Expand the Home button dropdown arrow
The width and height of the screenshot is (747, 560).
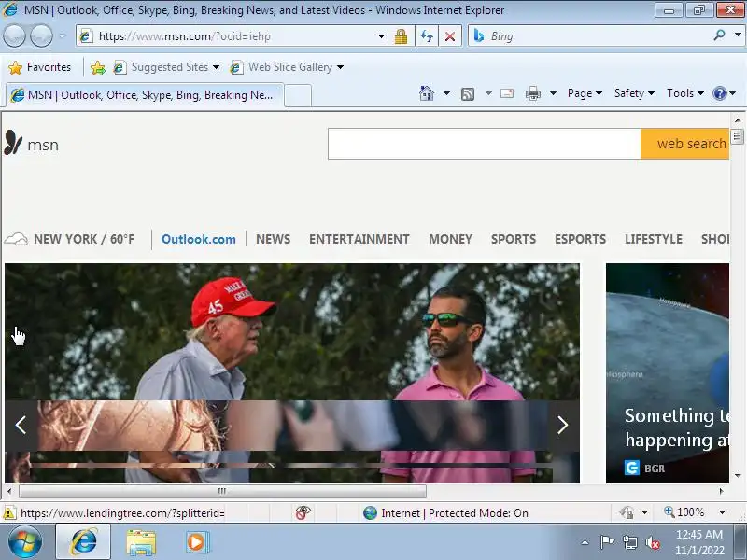tap(446, 93)
